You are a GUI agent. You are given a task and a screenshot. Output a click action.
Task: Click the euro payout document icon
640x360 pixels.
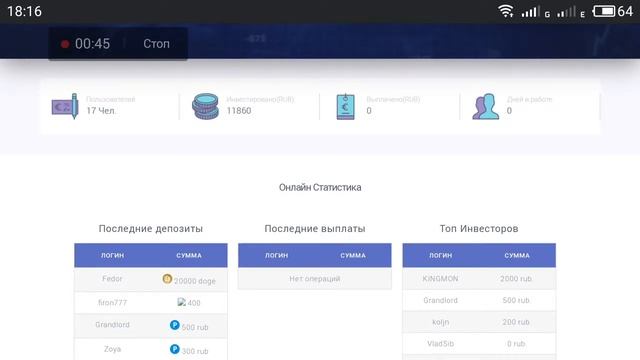(346, 107)
